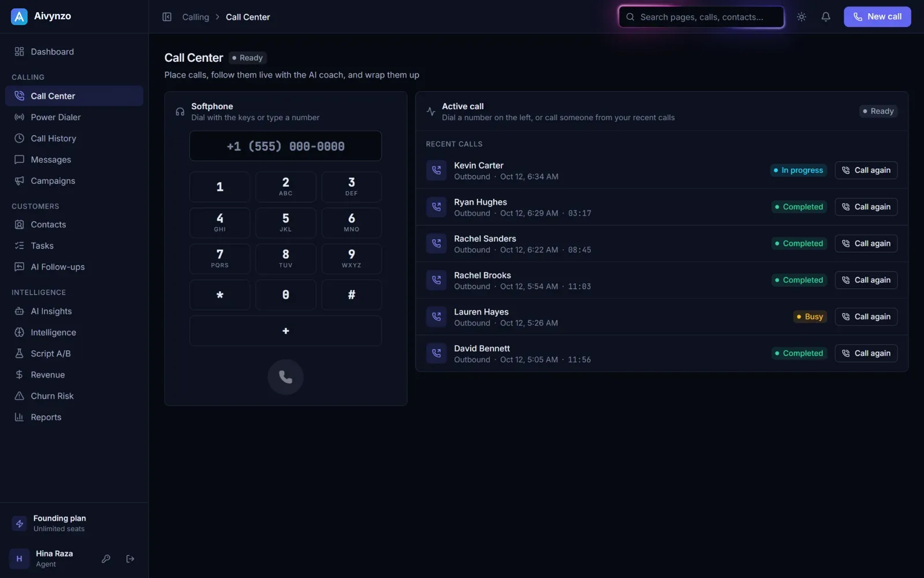The image size is (924, 578).
Task: Click the 'Busy' status on Lauren Hayes
Action: pos(810,317)
